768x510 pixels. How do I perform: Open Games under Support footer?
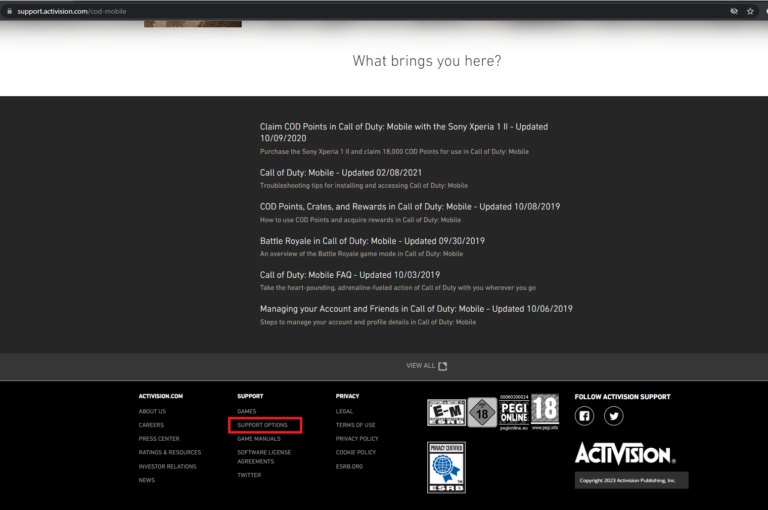click(x=246, y=412)
